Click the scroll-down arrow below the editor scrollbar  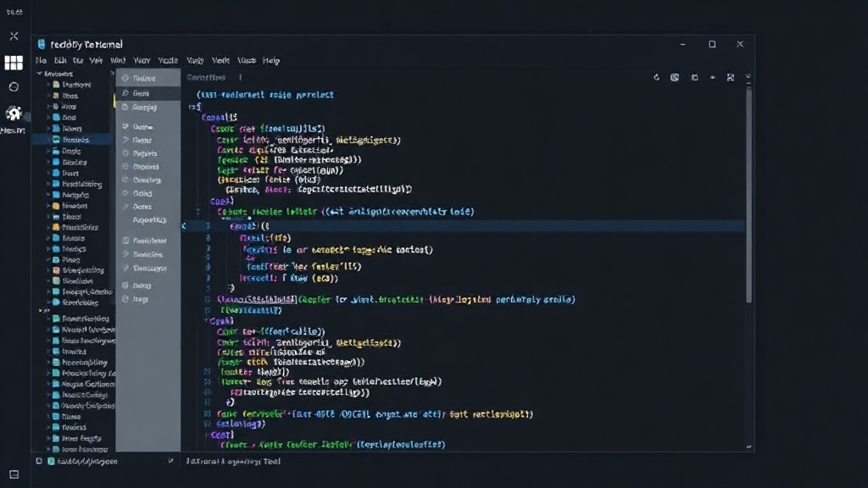pos(748,446)
